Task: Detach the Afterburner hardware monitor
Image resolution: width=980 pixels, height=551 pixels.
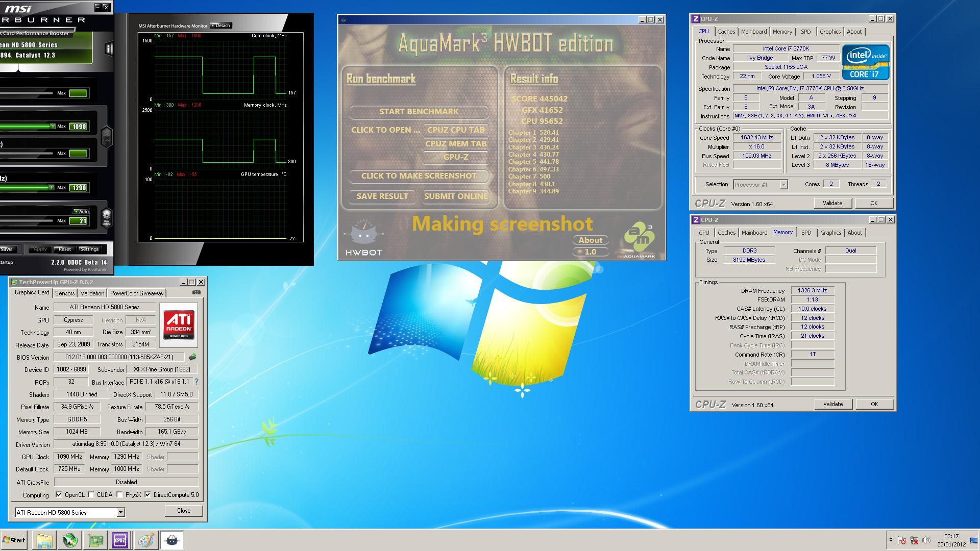Action: pos(221,26)
